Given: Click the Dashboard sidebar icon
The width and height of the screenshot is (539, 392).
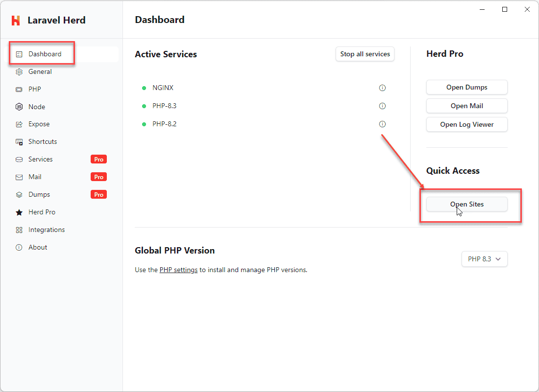Looking at the screenshot, I should click(x=19, y=54).
